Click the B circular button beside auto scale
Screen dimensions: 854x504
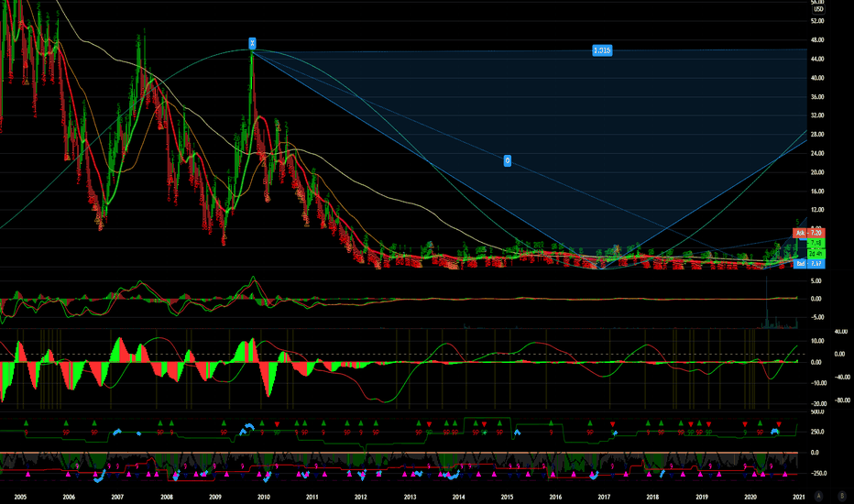tap(842, 496)
